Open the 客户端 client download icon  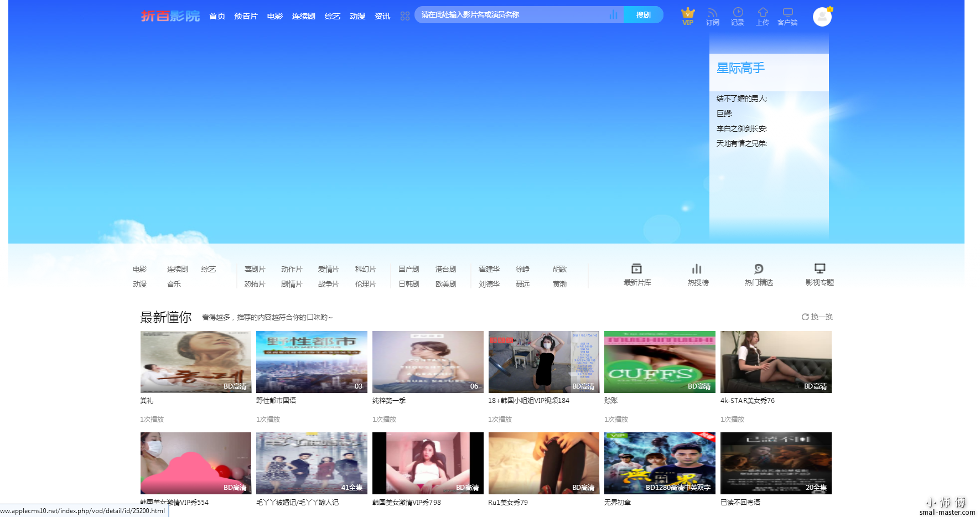[787, 12]
